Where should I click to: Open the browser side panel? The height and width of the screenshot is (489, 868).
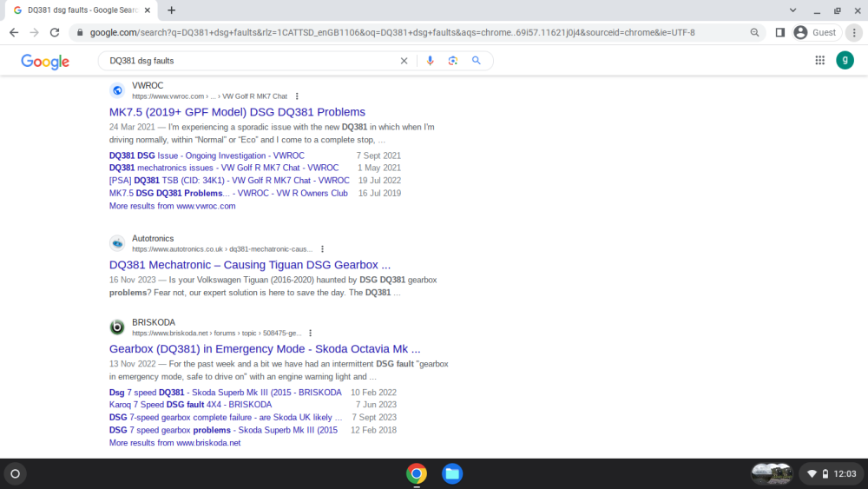click(x=780, y=33)
